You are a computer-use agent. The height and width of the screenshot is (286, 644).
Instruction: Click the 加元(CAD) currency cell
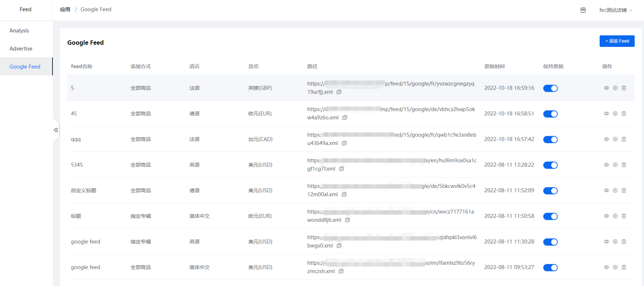coord(260,139)
